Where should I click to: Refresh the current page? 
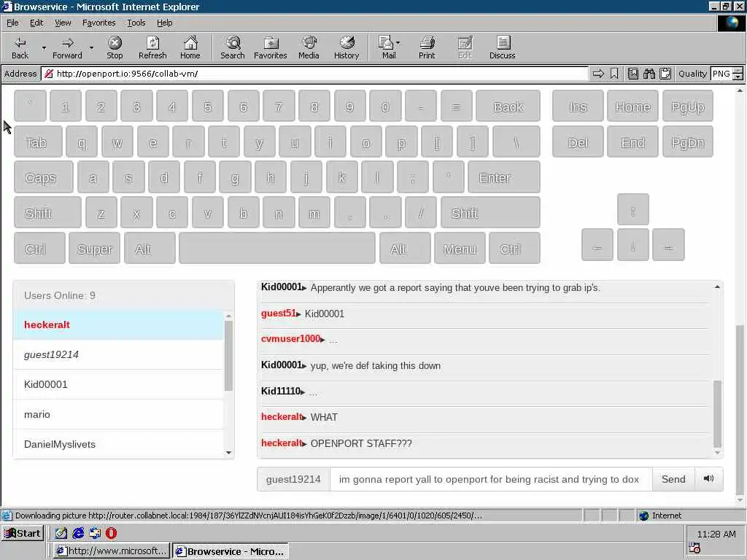click(152, 47)
